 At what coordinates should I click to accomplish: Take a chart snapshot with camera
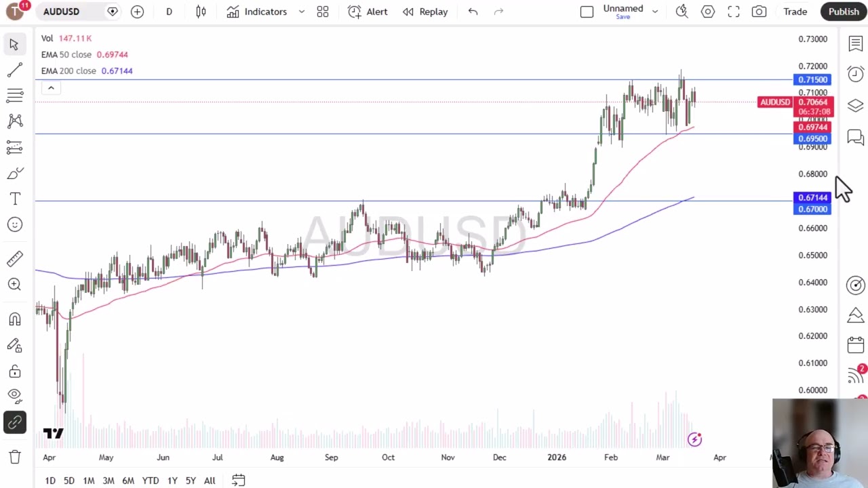click(x=759, y=12)
